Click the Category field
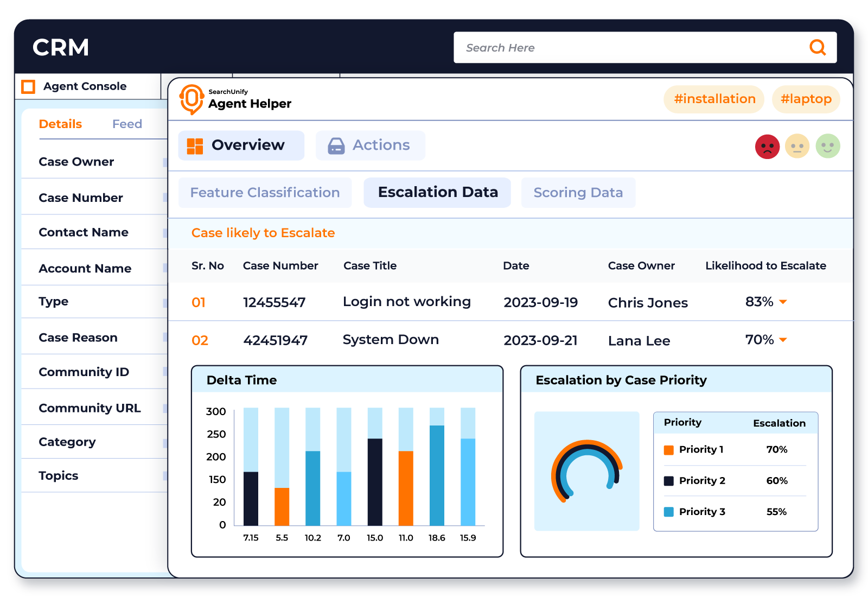 (94, 442)
